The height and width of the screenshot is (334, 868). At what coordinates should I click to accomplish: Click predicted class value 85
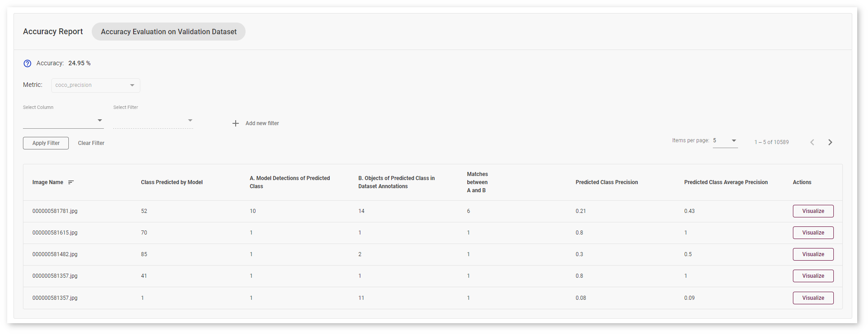(144, 254)
